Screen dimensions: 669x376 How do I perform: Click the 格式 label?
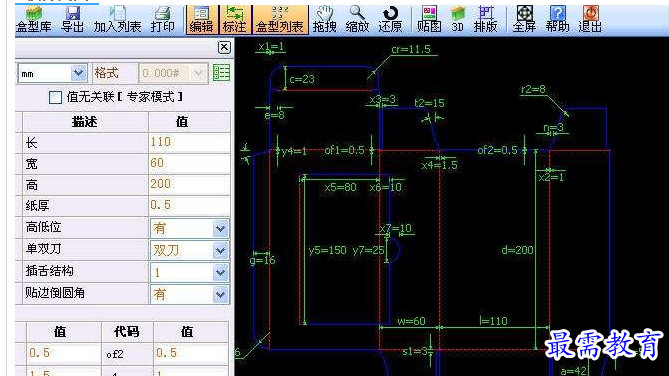pyautogui.click(x=106, y=73)
